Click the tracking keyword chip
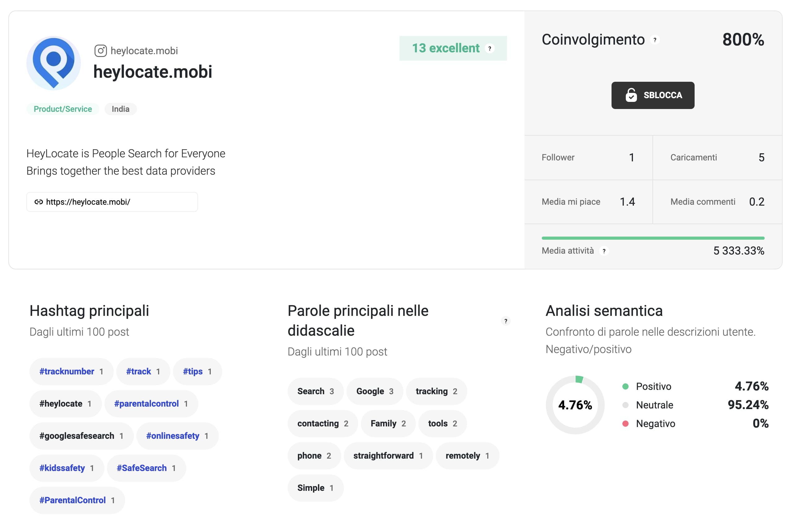791x532 pixels. coord(436,391)
